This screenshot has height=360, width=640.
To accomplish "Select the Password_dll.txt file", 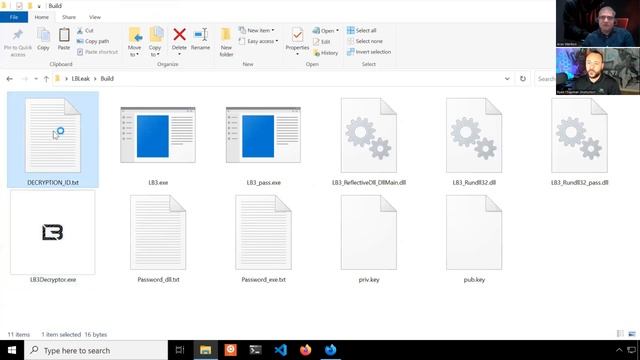I will coord(158,239).
